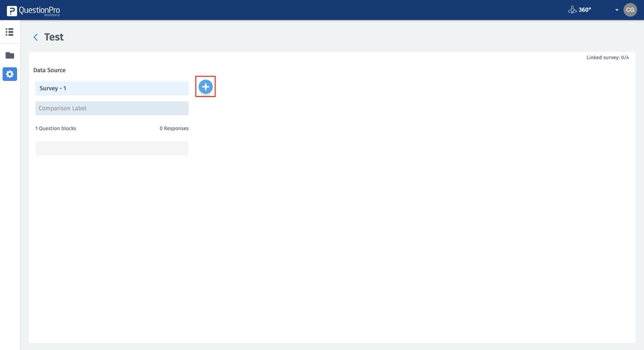Viewport: 644px width, 350px height.
Task: Click the 1 Question blocks label
Action: 55,128
